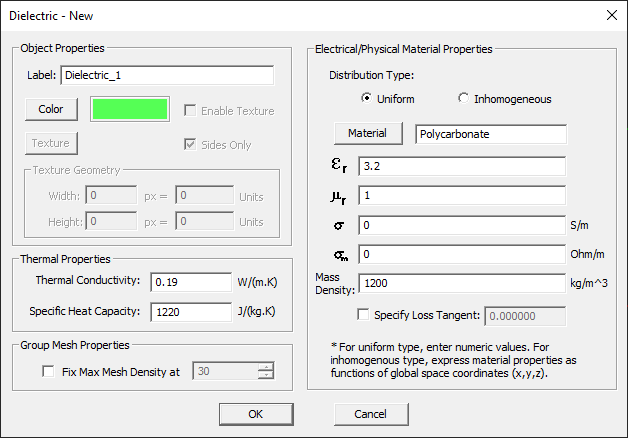Click the Polycarbonate material name field
The image size is (628, 438).
(x=490, y=134)
